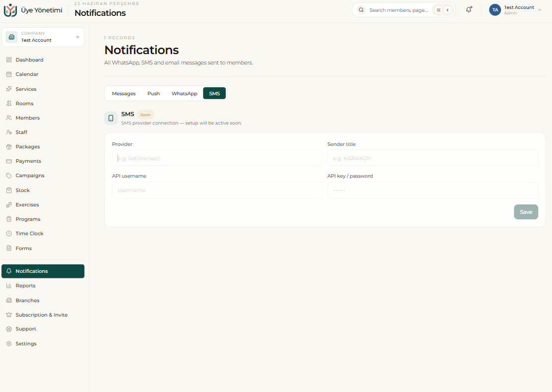552x392 pixels.
Task: Open the Payments page
Action: click(x=43, y=161)
